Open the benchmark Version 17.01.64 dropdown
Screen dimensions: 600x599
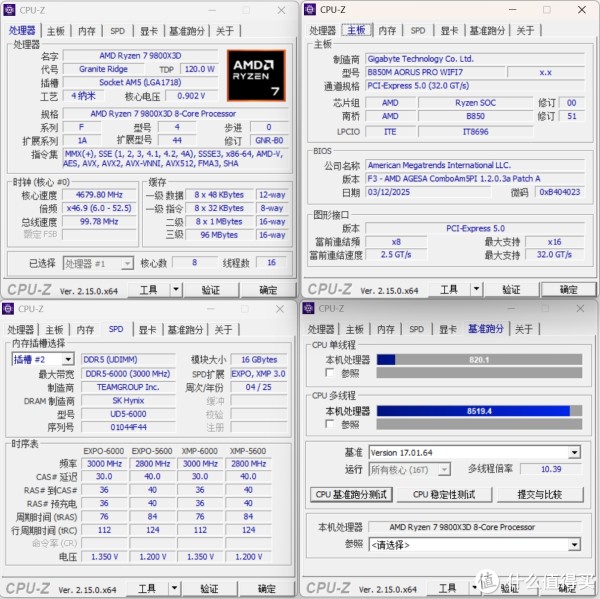574,452
